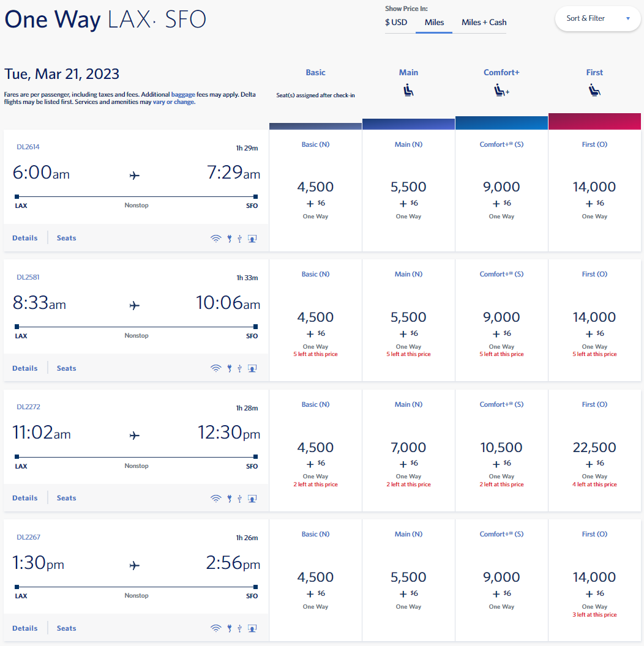Select First 14,000 miles fare on DL2614
Image resolution: width=644 pixels, height=646 pixels.
coord(594,191)
